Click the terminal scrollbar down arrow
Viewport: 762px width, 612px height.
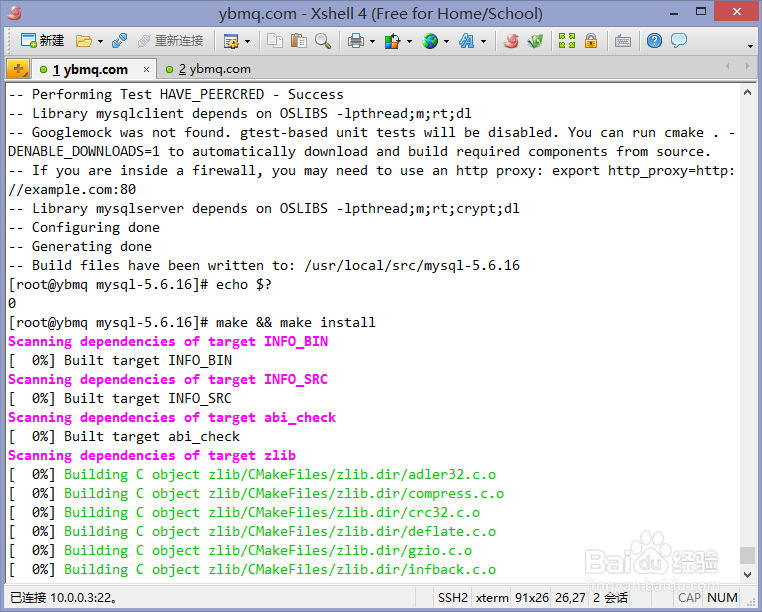tap(747, 575)
